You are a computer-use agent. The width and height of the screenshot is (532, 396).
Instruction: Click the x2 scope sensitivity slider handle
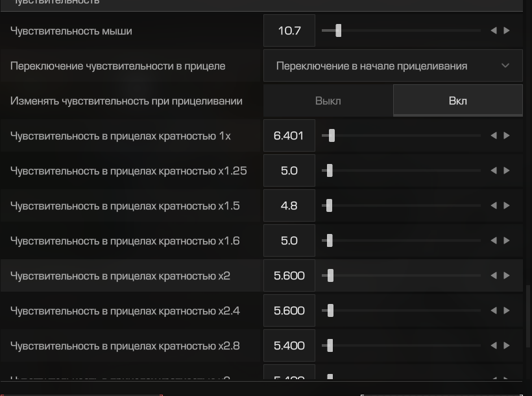pos(330,275)
